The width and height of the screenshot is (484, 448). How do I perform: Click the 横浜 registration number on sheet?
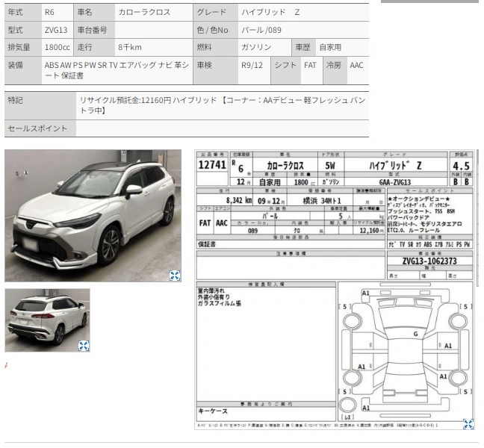pyautogui.click(x=322, y=201)
